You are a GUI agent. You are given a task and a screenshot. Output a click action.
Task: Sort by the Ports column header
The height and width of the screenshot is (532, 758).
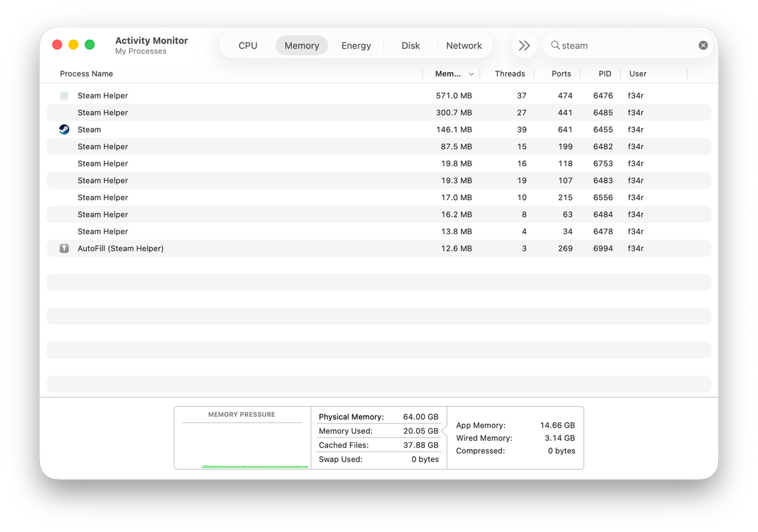561,74
